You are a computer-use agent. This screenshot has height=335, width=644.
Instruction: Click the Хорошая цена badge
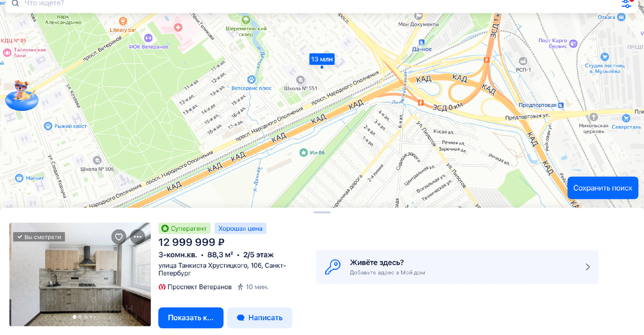click(240, 228)
